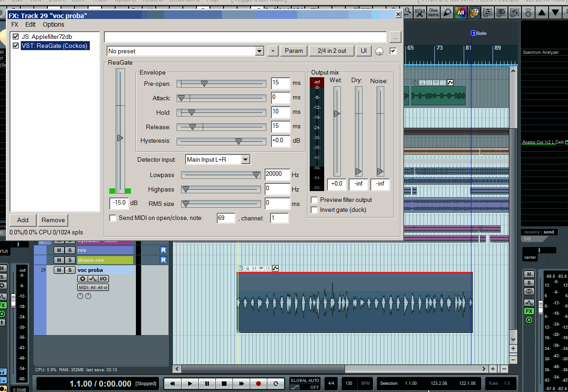Check Preview filter output option
Screen dimensions: 568x392
point(315,200)
